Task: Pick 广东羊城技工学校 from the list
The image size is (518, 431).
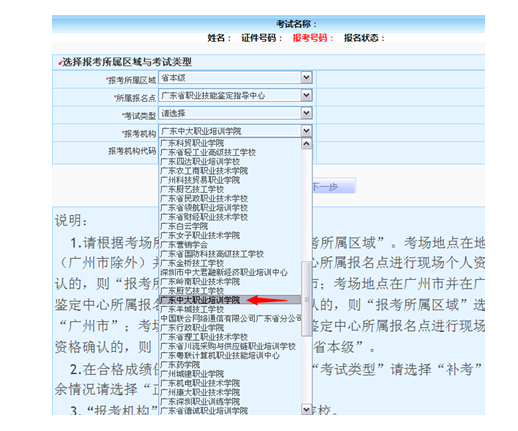Action: (230, 309)
